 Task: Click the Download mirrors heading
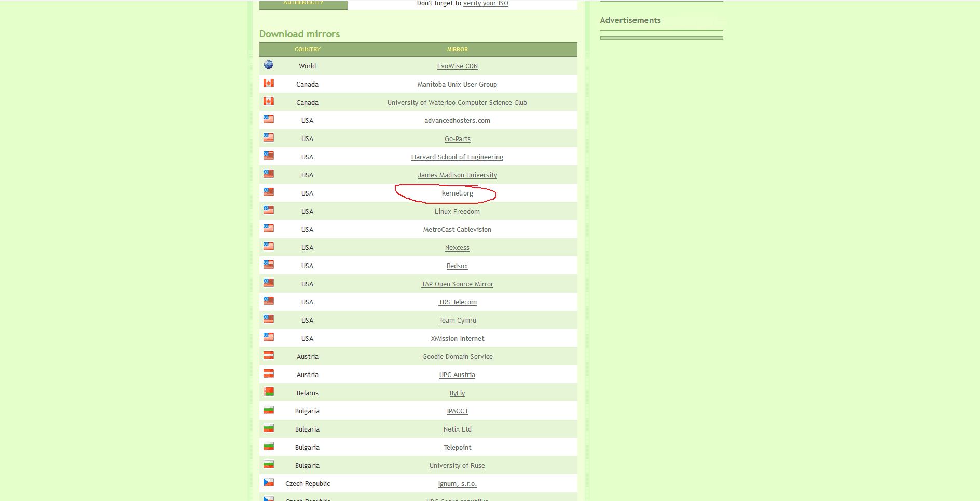(x=300, y=34)
